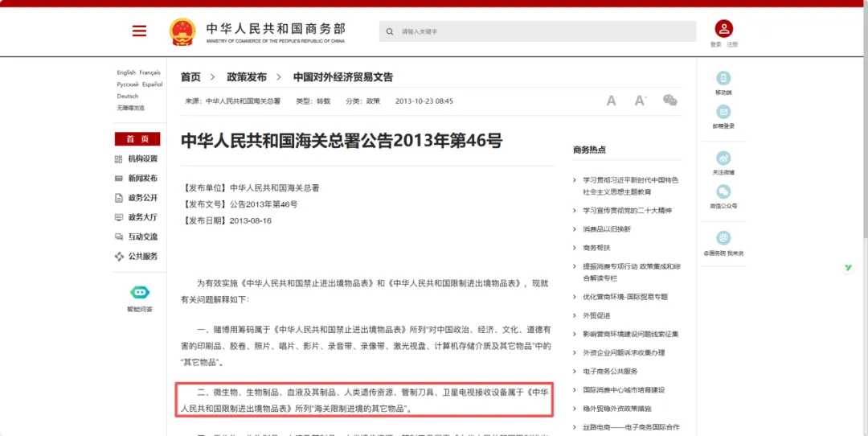Open 学习宣传贯彻党的二十大精神 link
Image resolution: width=868 pixels, height=436 pixels.
(627, 211)
